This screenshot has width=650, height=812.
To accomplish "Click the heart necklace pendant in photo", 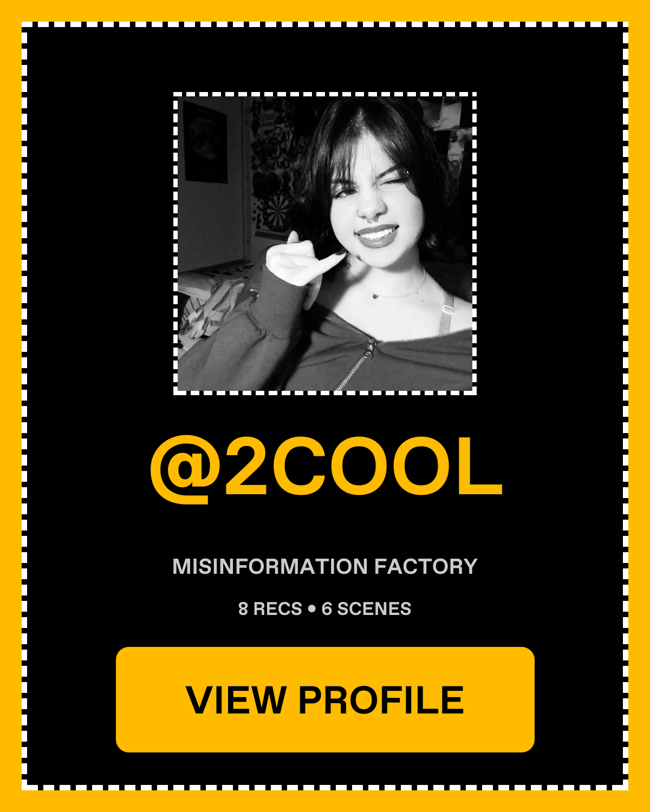I will pyautogui.click(x=376, y=295).
